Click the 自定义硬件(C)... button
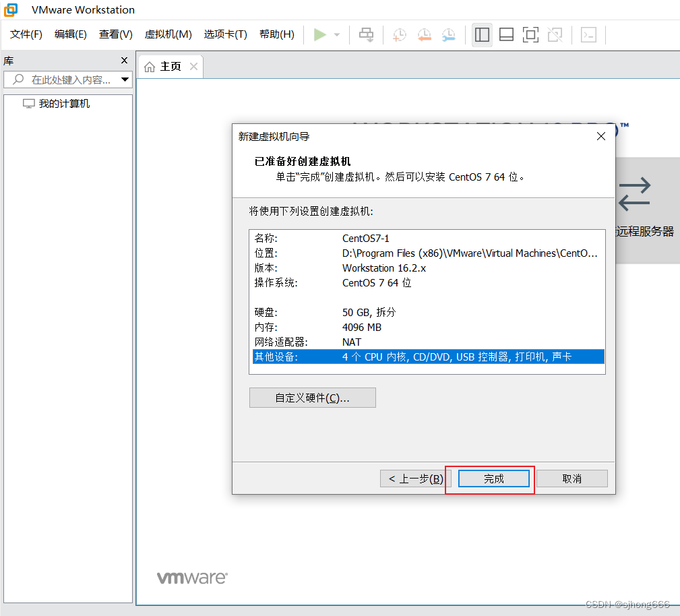The width and height of the screenshot is (680, 616). 312,398
